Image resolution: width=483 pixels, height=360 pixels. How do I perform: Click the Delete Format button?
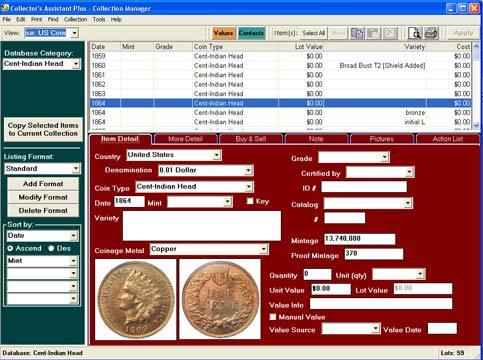(43, 210)
